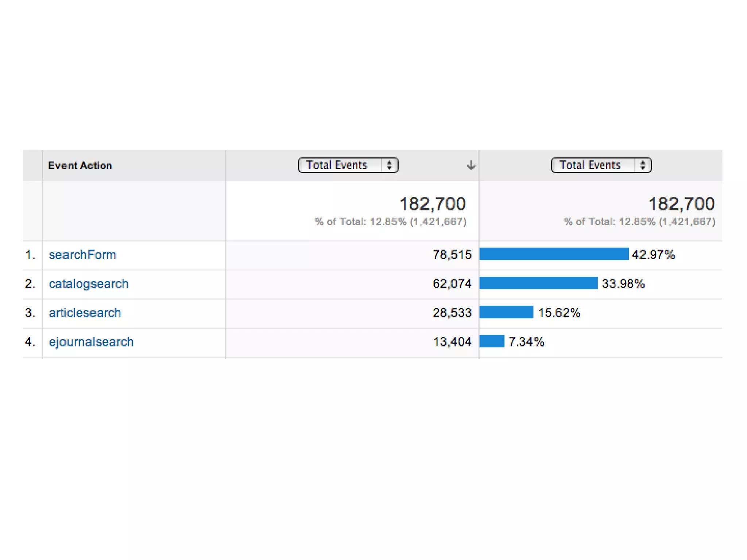Click the 62,074 total events value
747x560 pixels.
[452, 284]
